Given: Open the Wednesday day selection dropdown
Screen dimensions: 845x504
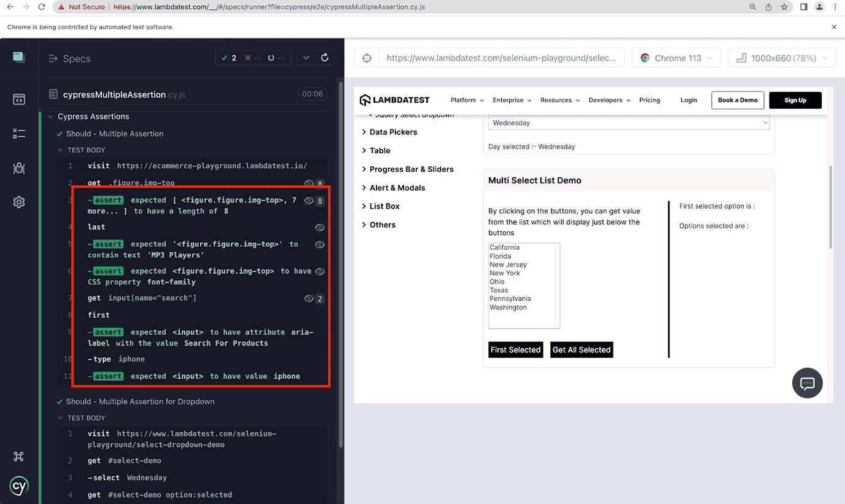Looking at the screenshot, I should [x=629, y=122].
